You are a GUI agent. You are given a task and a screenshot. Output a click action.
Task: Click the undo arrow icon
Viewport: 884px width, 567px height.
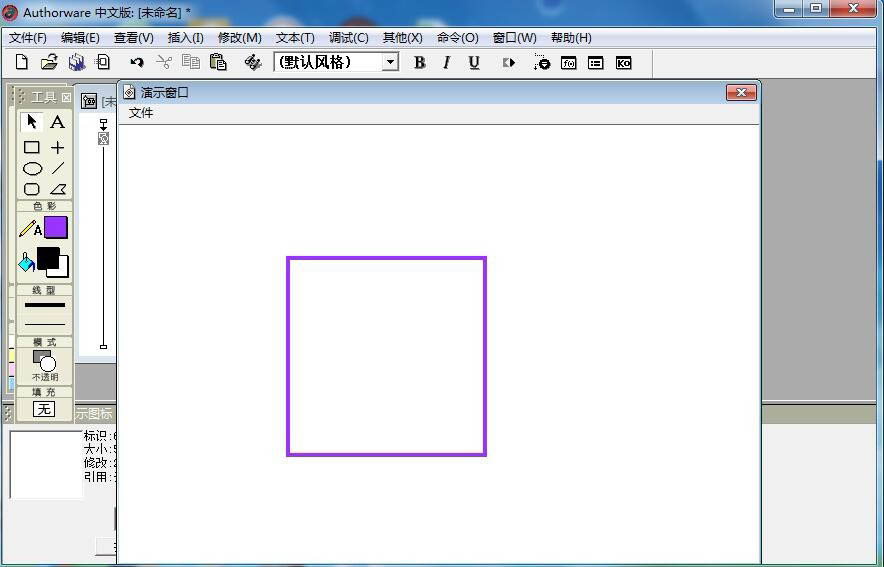coord(137,62)
